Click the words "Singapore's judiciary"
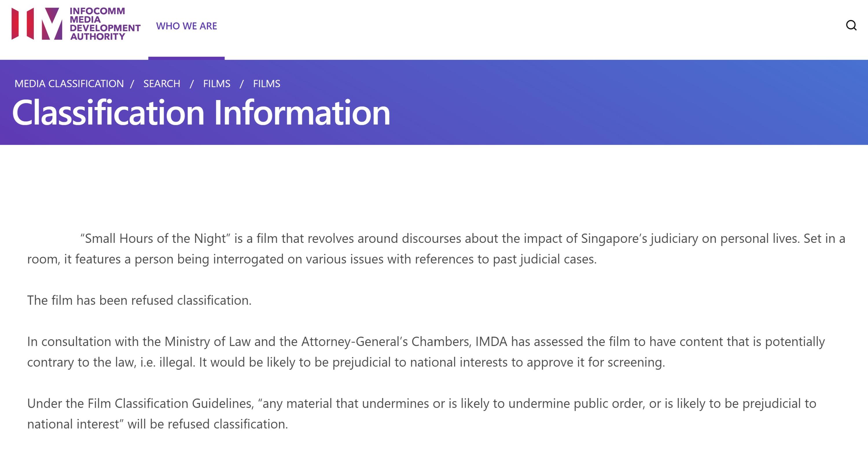Image resolution: width=868 pixels, height=462 pixels. 639,239
